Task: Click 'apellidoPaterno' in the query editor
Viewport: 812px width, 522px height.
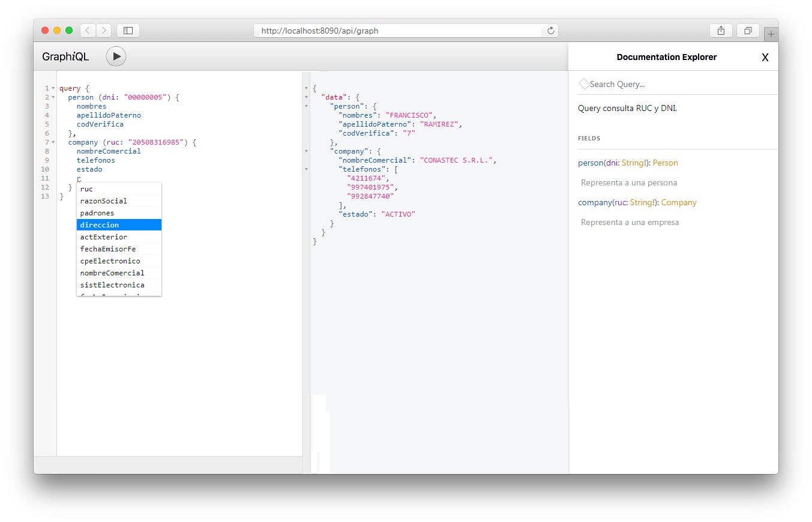Action: pyautogui.click(x=109, y=115)
